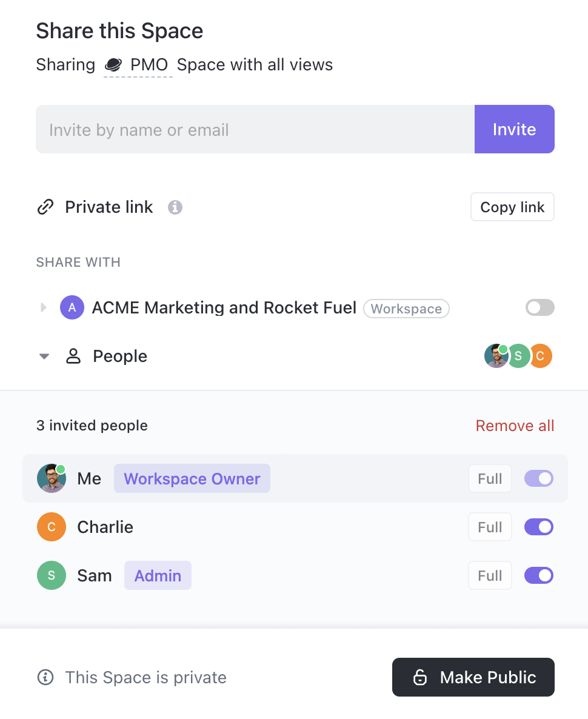Copy the private link

512,207
